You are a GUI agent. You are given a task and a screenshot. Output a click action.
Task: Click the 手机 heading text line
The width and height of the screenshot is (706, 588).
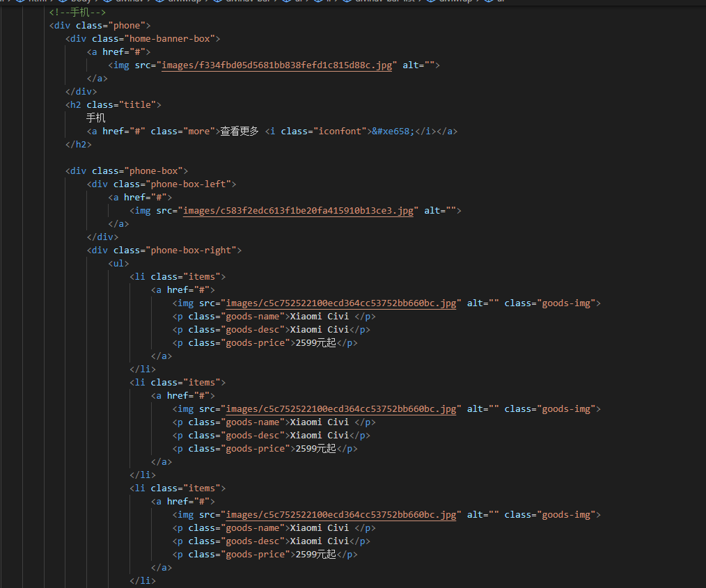(x=96, y=118)
